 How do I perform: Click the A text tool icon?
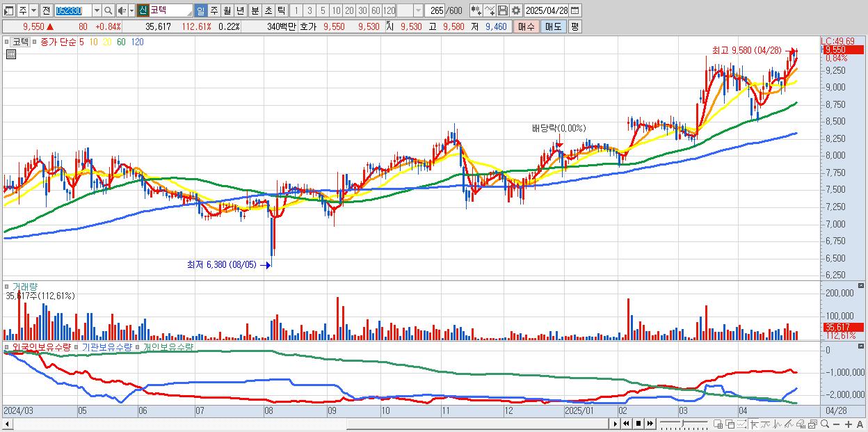[860, 424]
